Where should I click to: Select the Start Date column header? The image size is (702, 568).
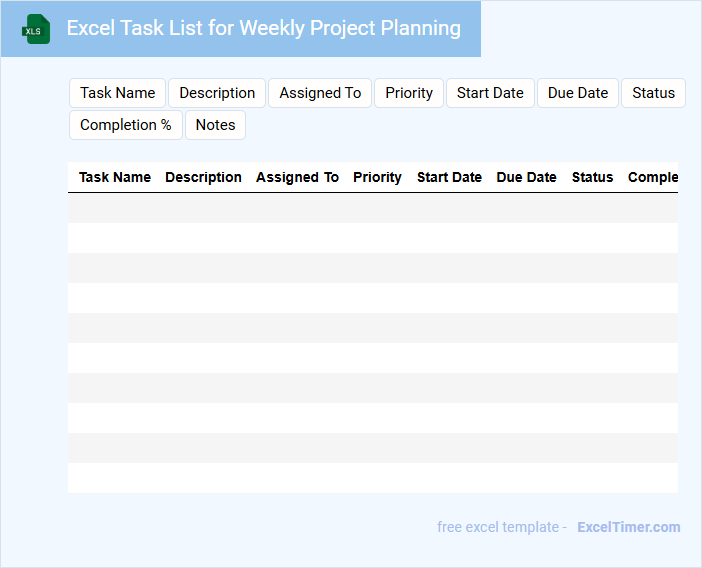[449, 177]
